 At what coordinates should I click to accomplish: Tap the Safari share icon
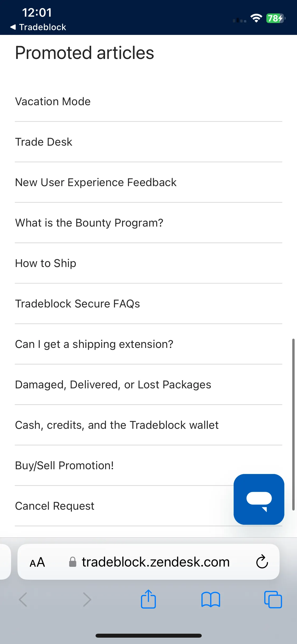coord(148,599)
